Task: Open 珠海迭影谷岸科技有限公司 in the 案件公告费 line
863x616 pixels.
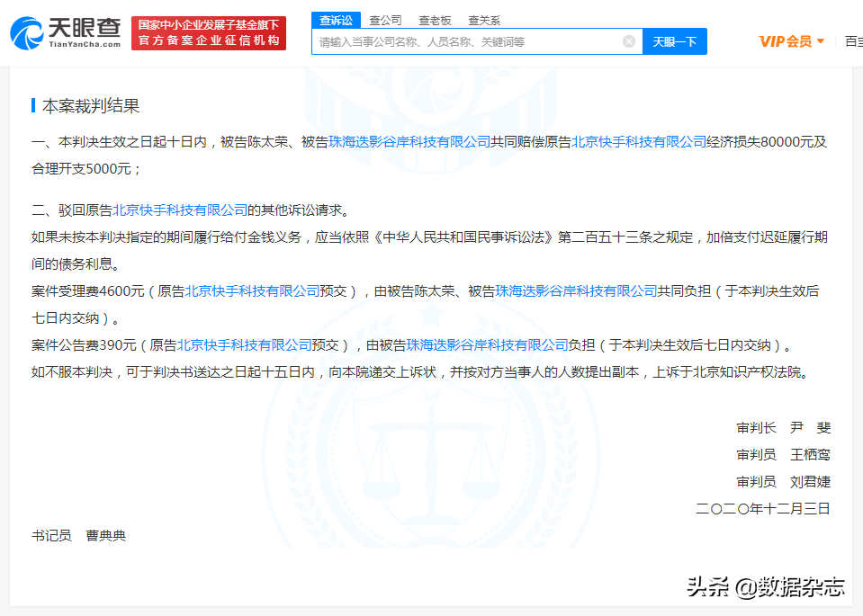Action: pos(488,344)
